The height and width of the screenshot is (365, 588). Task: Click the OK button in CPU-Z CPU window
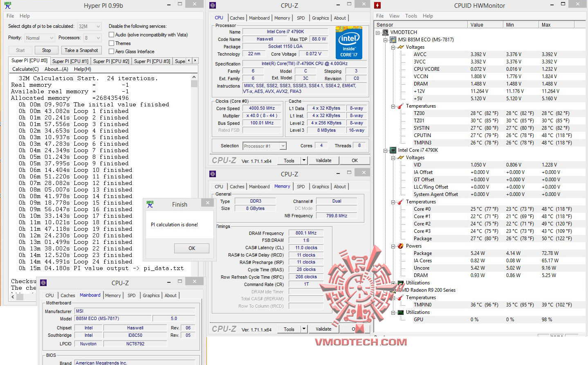355,160
